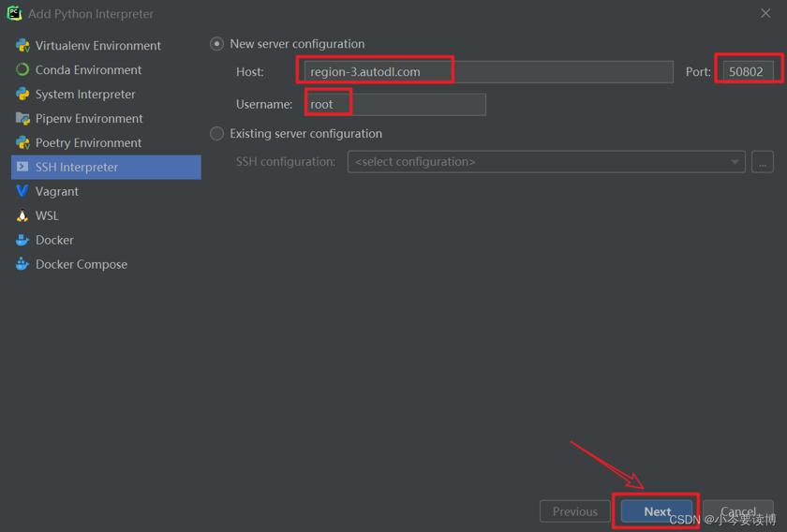
Task: Choose Conda Environment option
Action: 106,69
